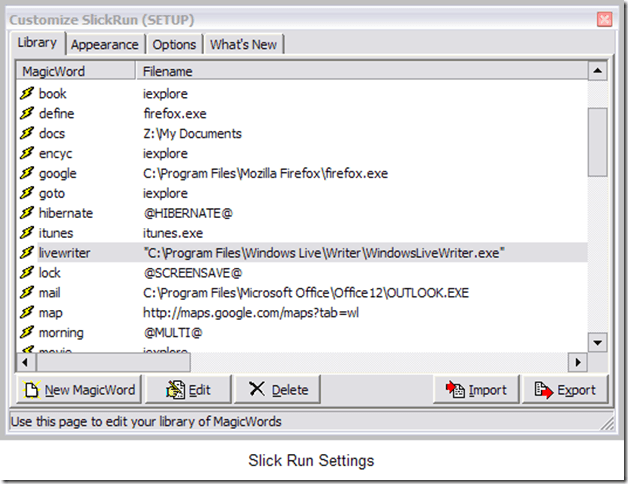The height and width of the screenshot is (484, 628).
Task: Delete the selected MagicWord
Action: (279, 390)
